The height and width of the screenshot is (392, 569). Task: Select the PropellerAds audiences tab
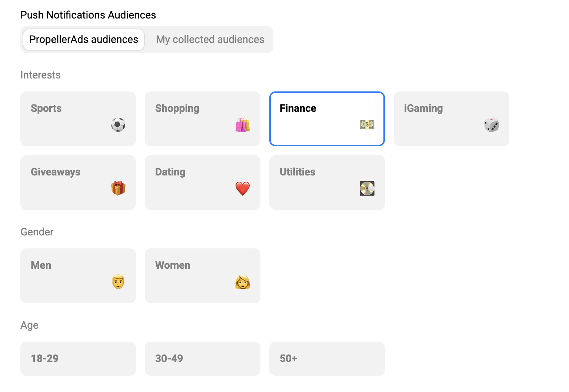[x=84, y=40]
